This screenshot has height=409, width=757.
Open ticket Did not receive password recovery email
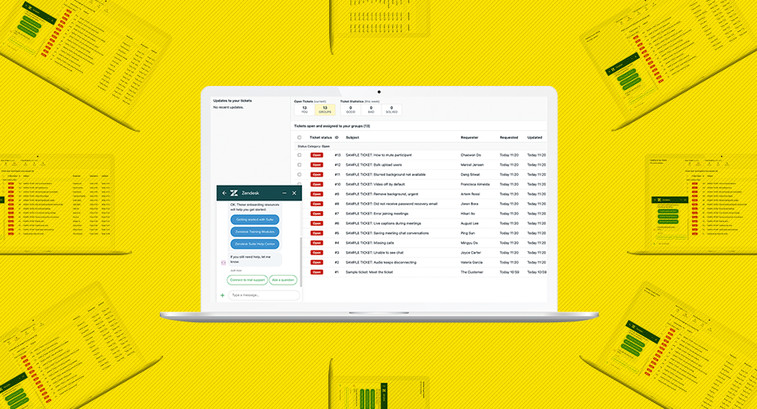(392, 204)
